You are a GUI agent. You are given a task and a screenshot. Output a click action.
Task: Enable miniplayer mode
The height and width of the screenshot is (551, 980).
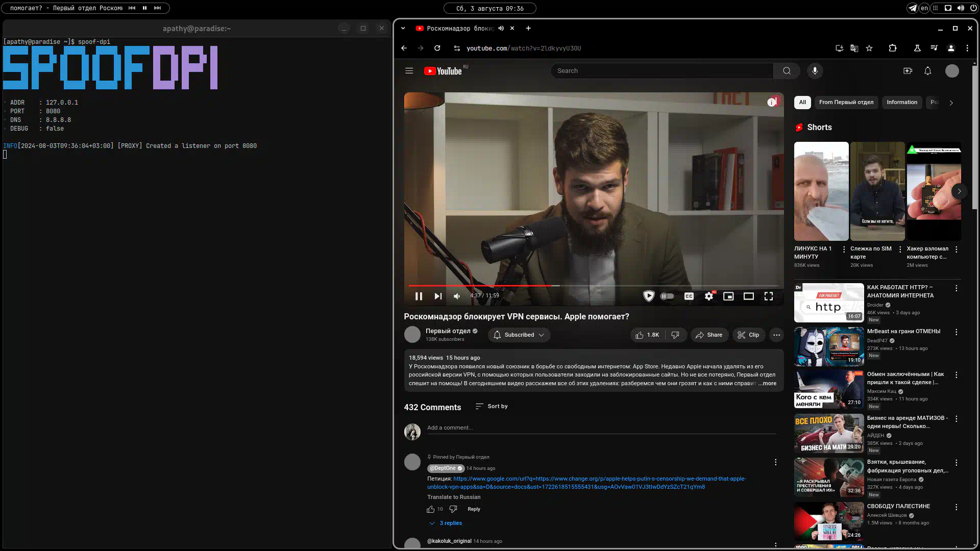click(x=728, y=296)
